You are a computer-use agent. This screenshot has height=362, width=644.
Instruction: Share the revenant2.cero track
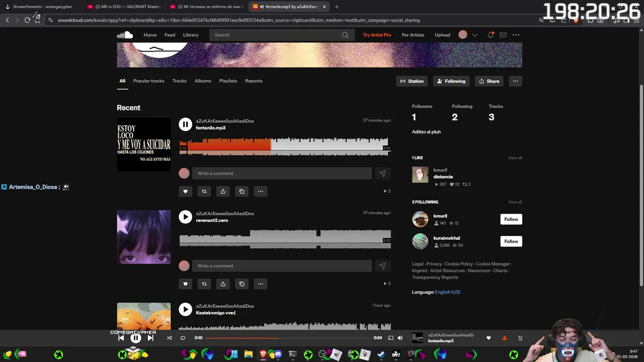(x=223, y=284)
